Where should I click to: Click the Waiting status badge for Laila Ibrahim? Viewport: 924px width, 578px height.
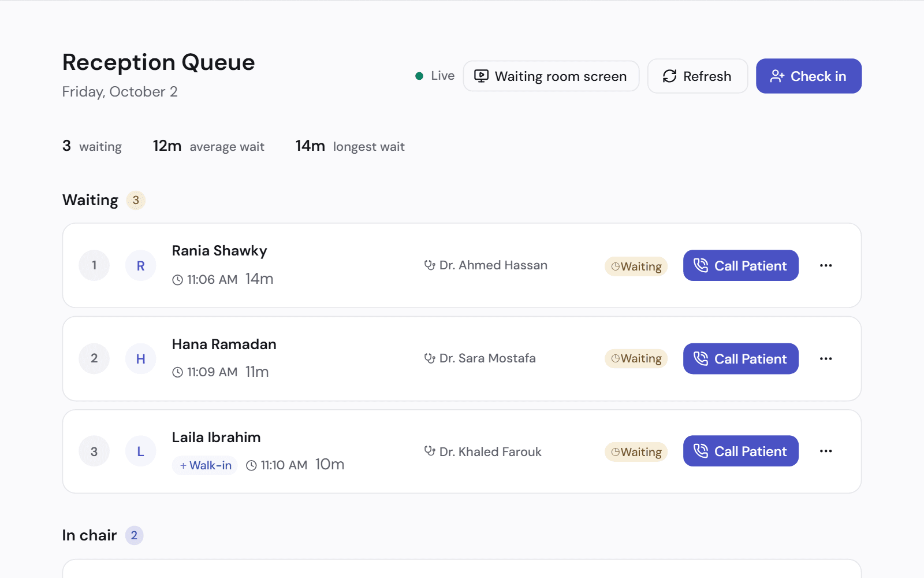(x=636, y=452)
